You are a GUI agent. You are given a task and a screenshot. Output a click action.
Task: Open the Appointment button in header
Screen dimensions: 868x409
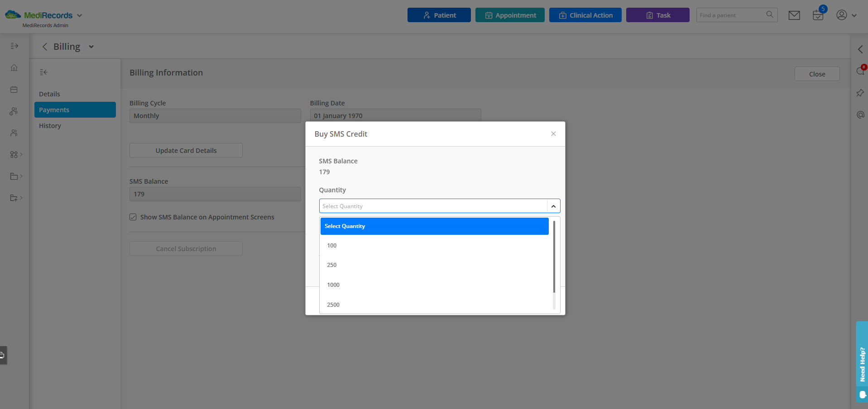510,15
